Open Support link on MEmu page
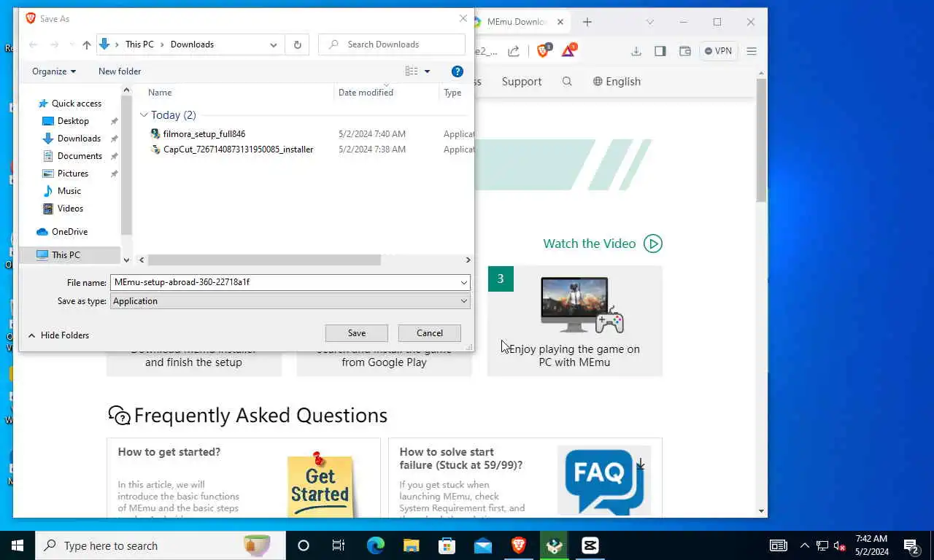 click(522, 82)
